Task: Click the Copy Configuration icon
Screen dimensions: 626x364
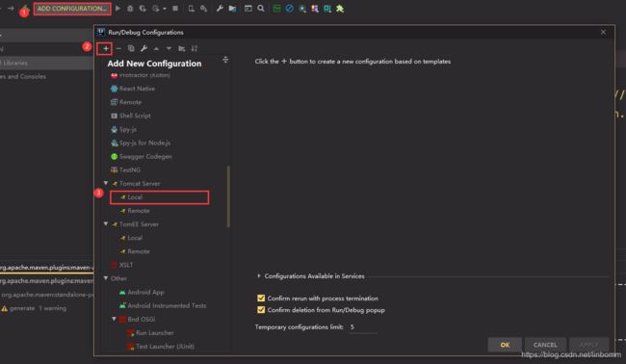Action: (x=131, y=49)
